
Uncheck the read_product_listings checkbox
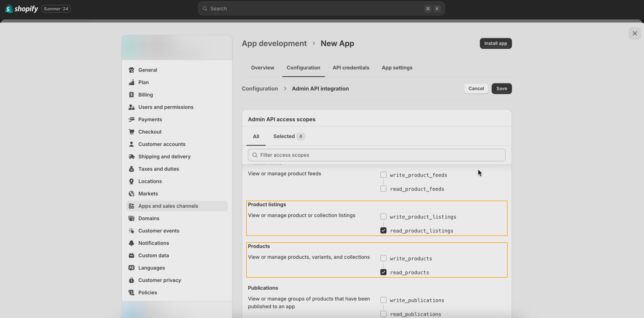(384, 231)
